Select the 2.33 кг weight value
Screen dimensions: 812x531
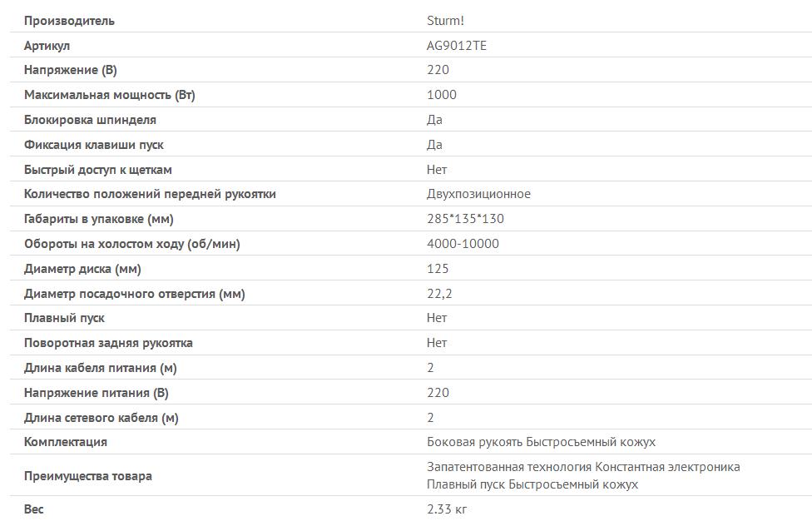pyautogui.click(x=447, y=509)
